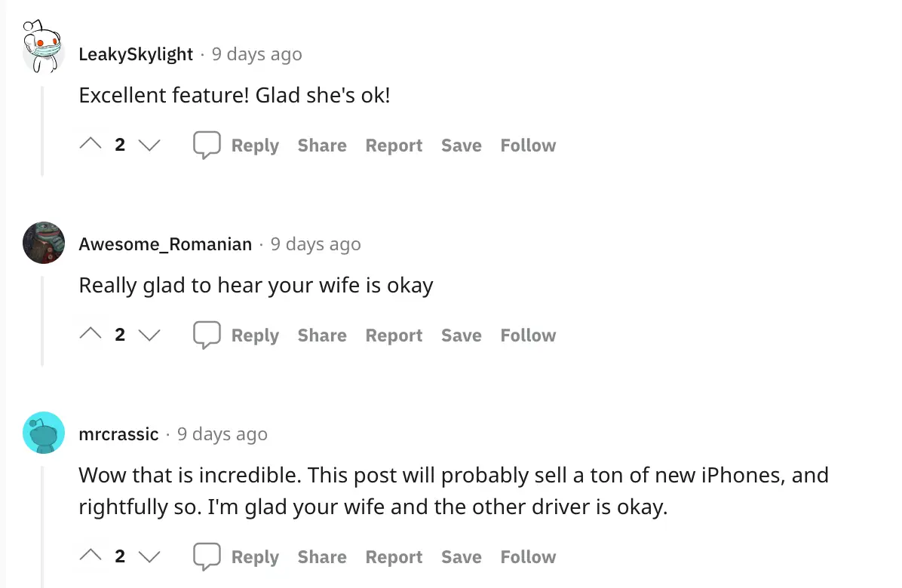The image size is (902, 588).
Task: Report mrcrassic's comment
Action: tap(394, 556)
